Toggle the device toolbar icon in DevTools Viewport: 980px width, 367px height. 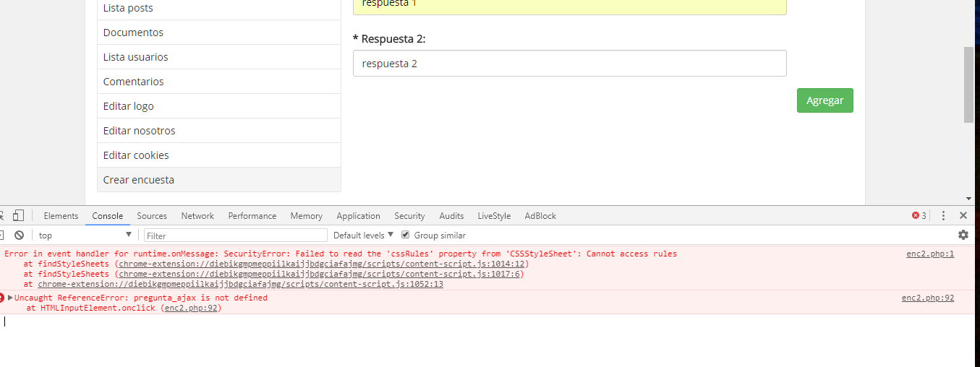pos(18,215)
